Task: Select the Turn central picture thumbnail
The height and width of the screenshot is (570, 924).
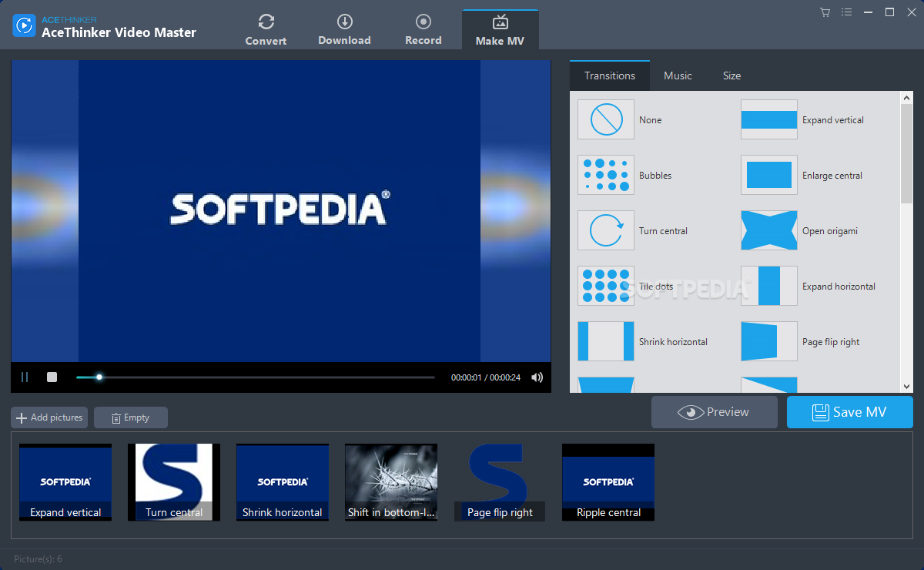Action: 174,482
